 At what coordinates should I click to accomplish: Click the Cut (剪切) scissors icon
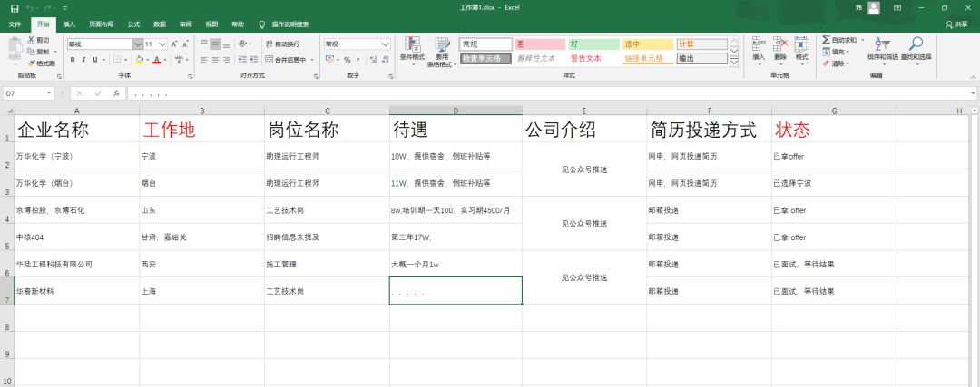pos(32,41)
